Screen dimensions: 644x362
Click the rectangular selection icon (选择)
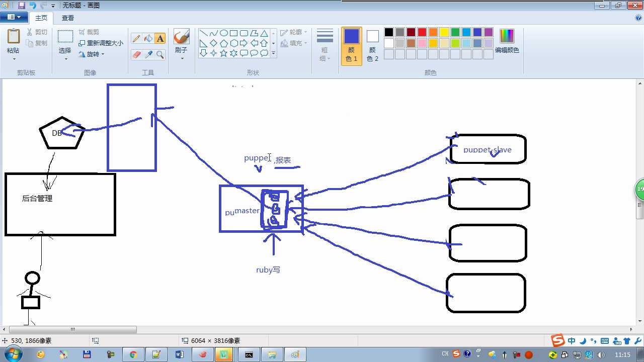tap(65, 36)
